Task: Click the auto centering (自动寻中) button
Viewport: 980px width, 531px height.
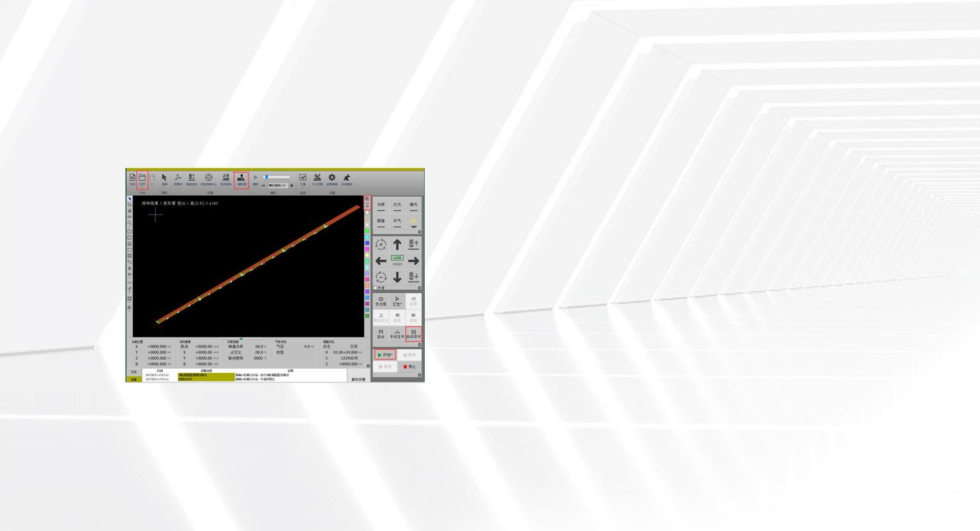Action: click(x=413, y=334)
